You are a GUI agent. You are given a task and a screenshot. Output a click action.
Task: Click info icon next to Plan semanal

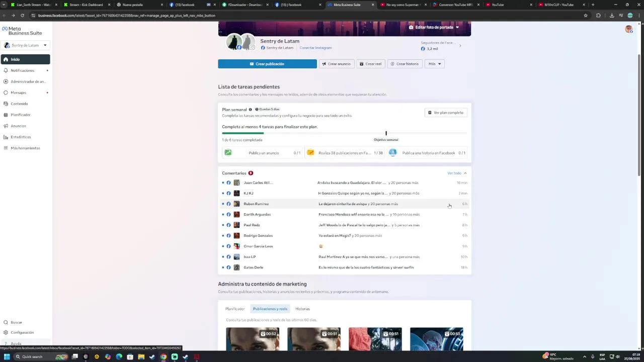(x=250, y=110)
